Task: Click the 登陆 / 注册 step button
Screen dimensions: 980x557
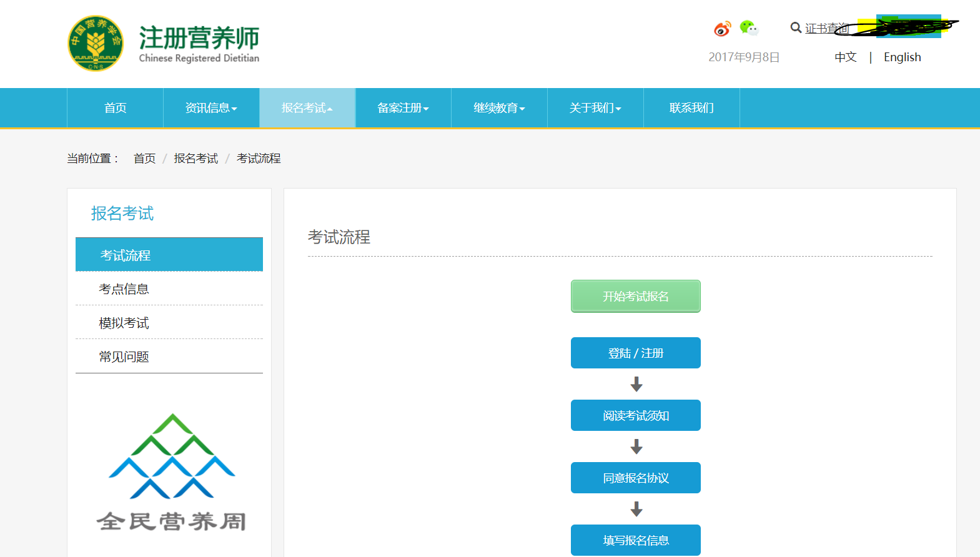Action: point(636,353)
